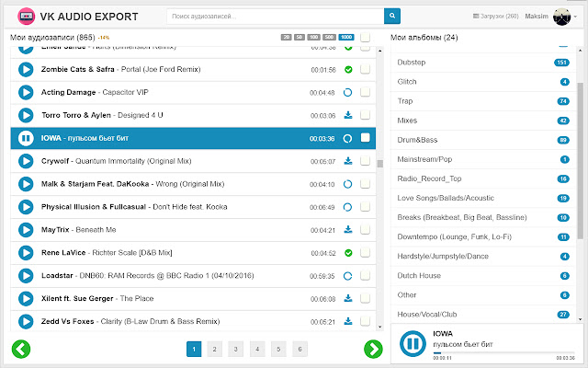This screenshot has height=368, width=588.
Task: Check the IOWA track checkbox
Action: (365, 138)
